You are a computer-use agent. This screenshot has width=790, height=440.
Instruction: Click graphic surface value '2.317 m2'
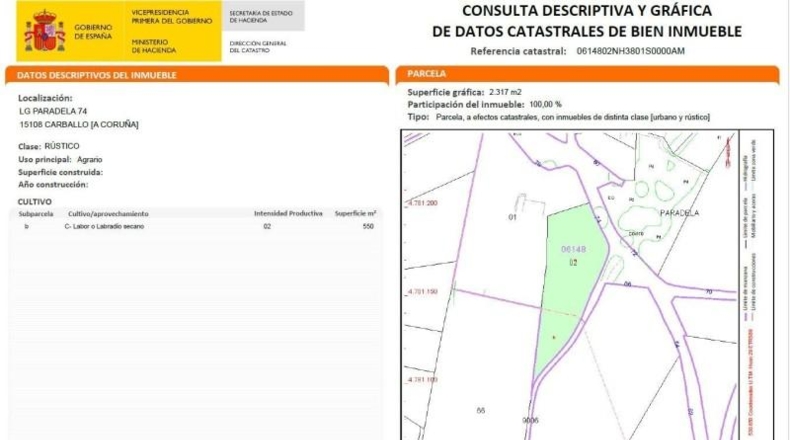click(505, 92)
